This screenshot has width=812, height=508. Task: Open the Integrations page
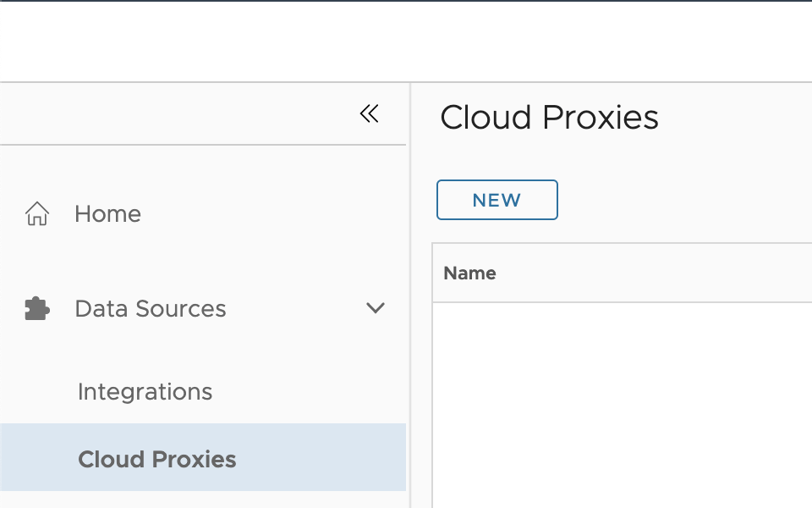(145, 392)
